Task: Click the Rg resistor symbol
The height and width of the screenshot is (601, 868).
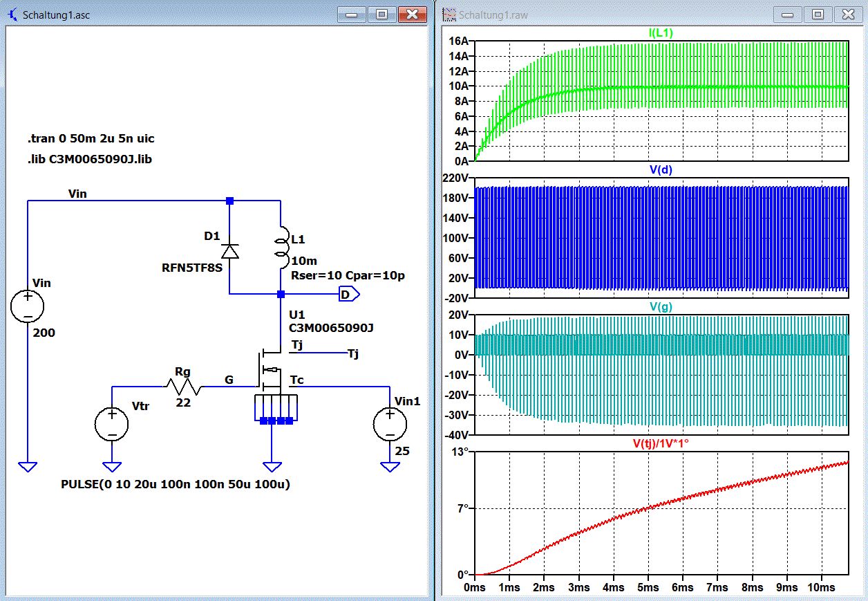Action: (x=182, y=387)
